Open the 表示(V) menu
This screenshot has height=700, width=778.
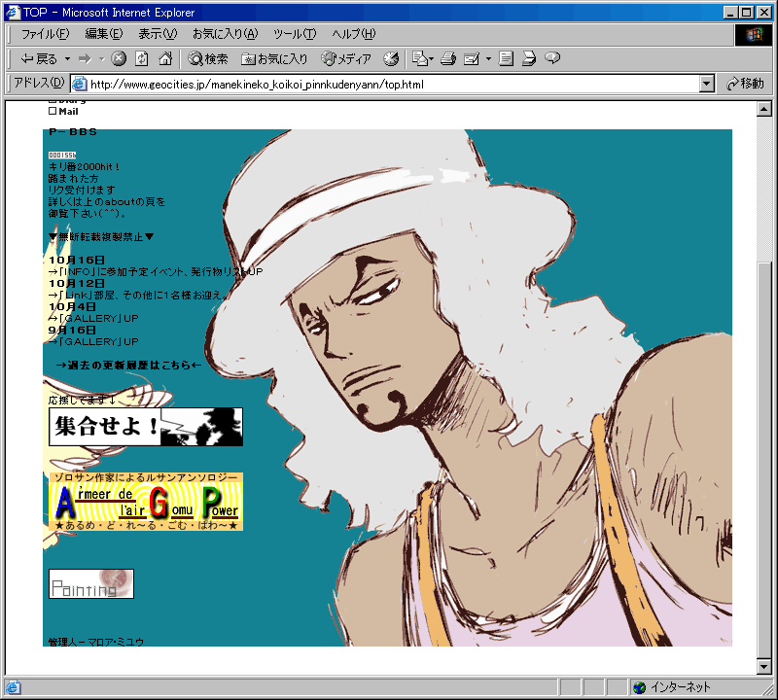click(158, 34)
